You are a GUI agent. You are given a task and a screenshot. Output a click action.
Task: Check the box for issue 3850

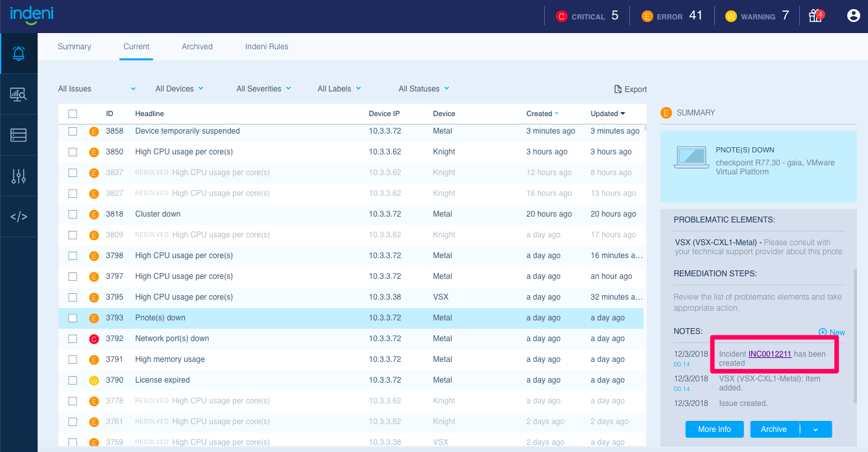tap(73, 152)
